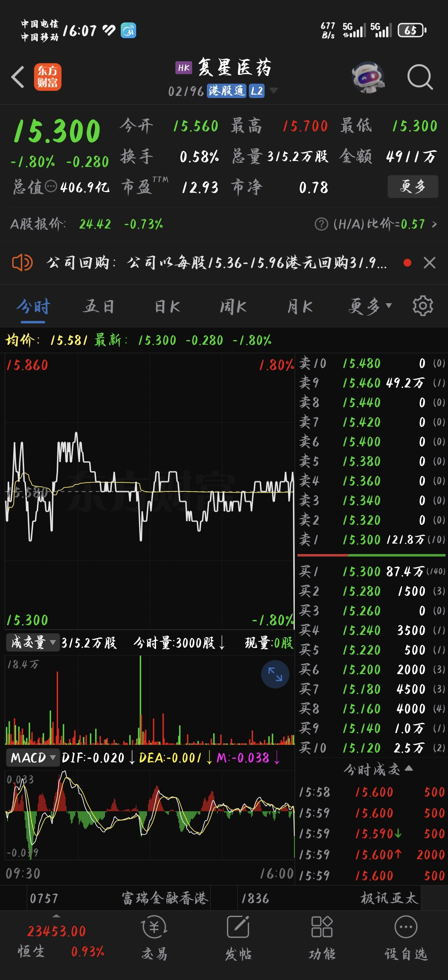Tap the 15:58 trade tick row
Viewport: 448px width, 980px height.
pos(372,792)
